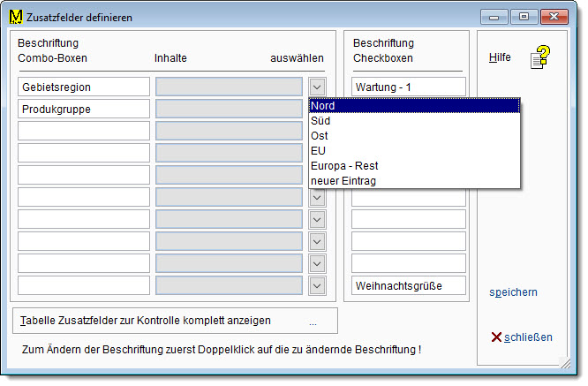Choose 'neuer Eintrag' in the list
588x386 pixels.
point(413,181)
